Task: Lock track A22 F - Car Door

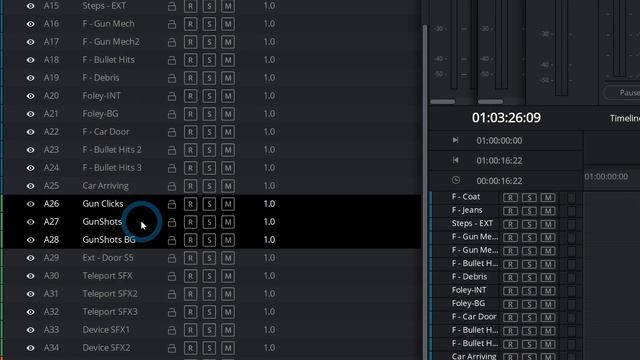Action: 172,132
